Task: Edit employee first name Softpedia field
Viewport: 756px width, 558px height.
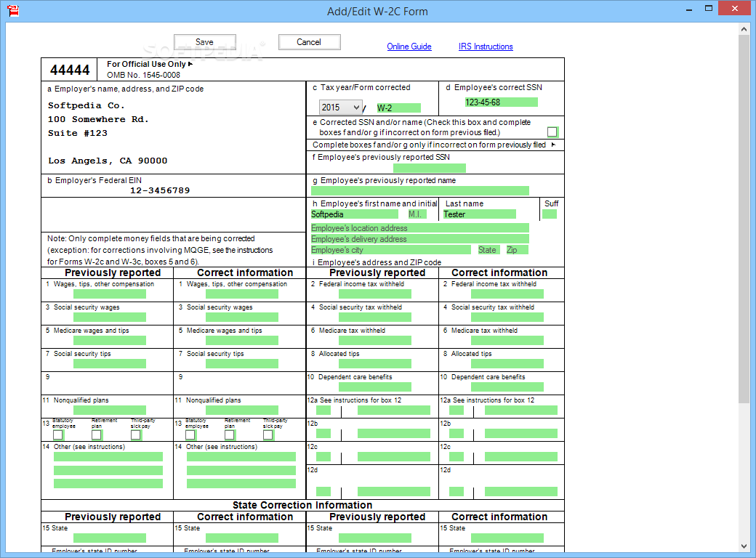Action: (x=355, y=214)
